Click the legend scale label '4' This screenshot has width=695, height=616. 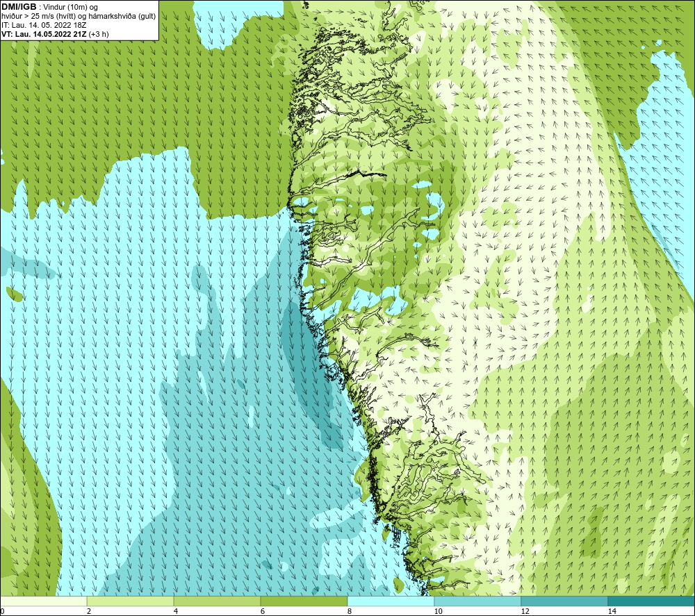pos(176,612)
